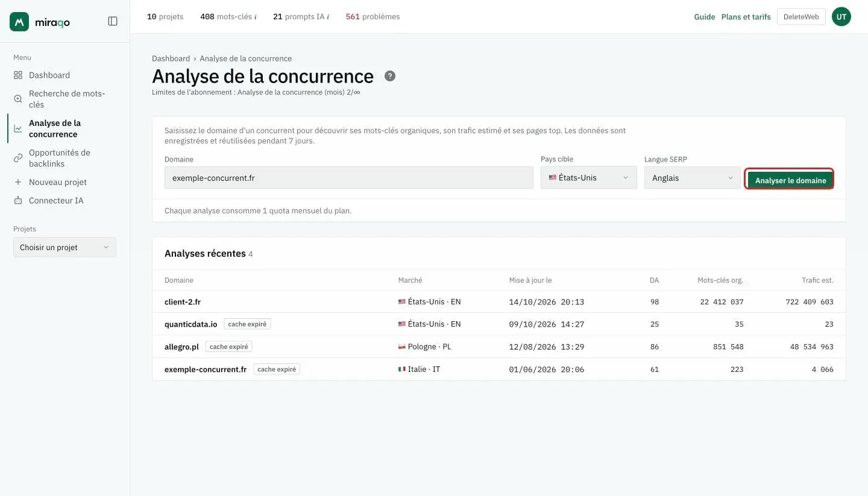The width and height of the screenshot is (868, 496).
Task: Open the Pays cible dropdown
Action: point(589,178)
